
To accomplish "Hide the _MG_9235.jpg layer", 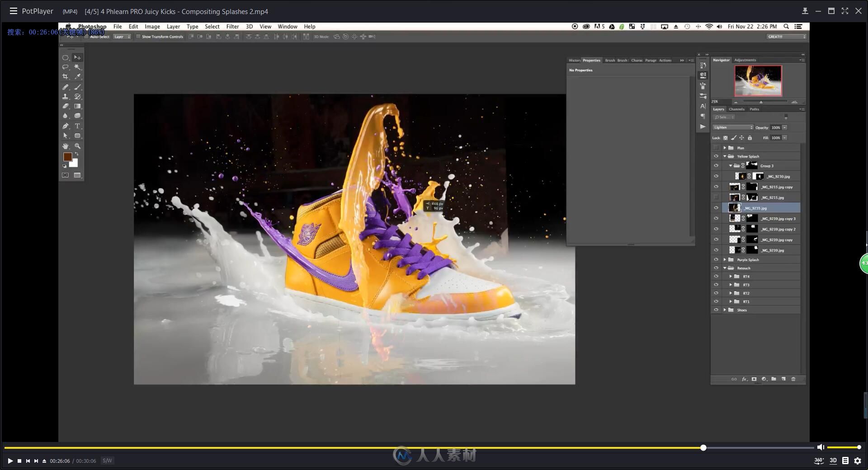I will coord(716,208).
